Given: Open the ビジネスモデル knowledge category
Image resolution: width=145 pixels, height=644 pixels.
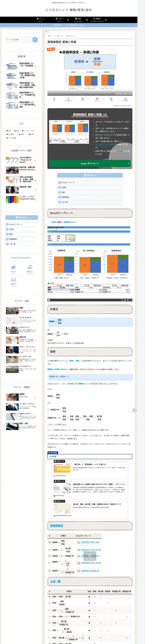Looking at the screenshot, I should tap(22, 321).
